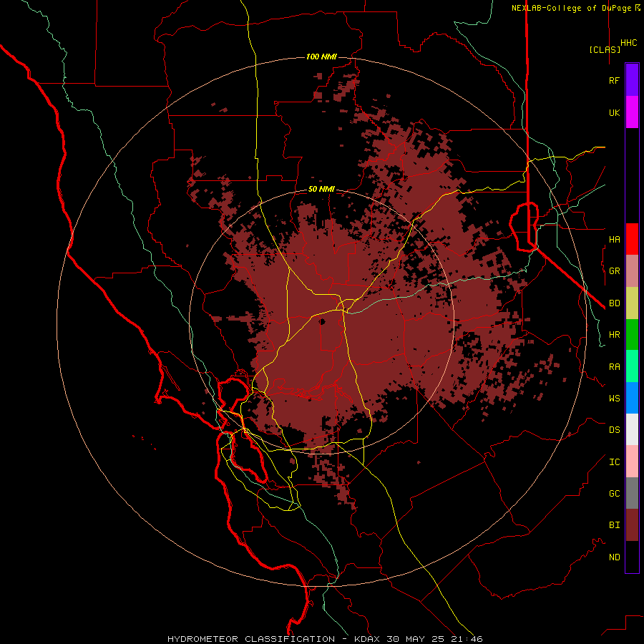Click the HHC product code text
The height and width of the screenshot is (644, 644).
[x=628, y=43]
